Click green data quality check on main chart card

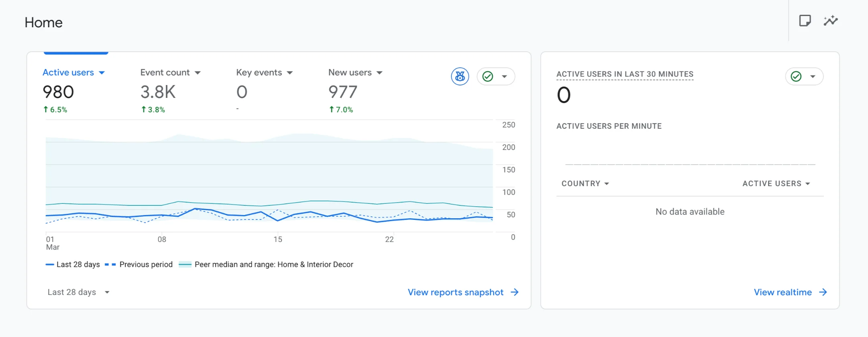(x=488, y=76)
